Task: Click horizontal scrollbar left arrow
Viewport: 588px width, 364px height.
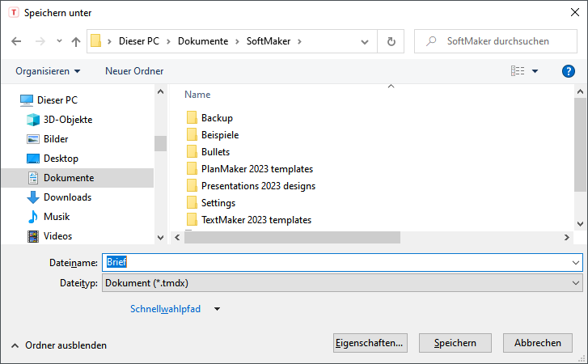Action: click(x=177, y=237)
